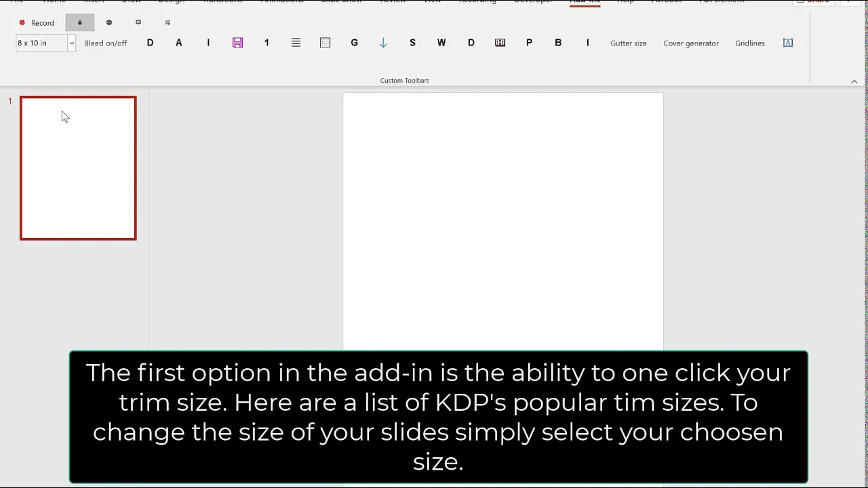Screen dimensions: 868x488
Task: Open the recording settings sliders icon
Action: point(167,22)
